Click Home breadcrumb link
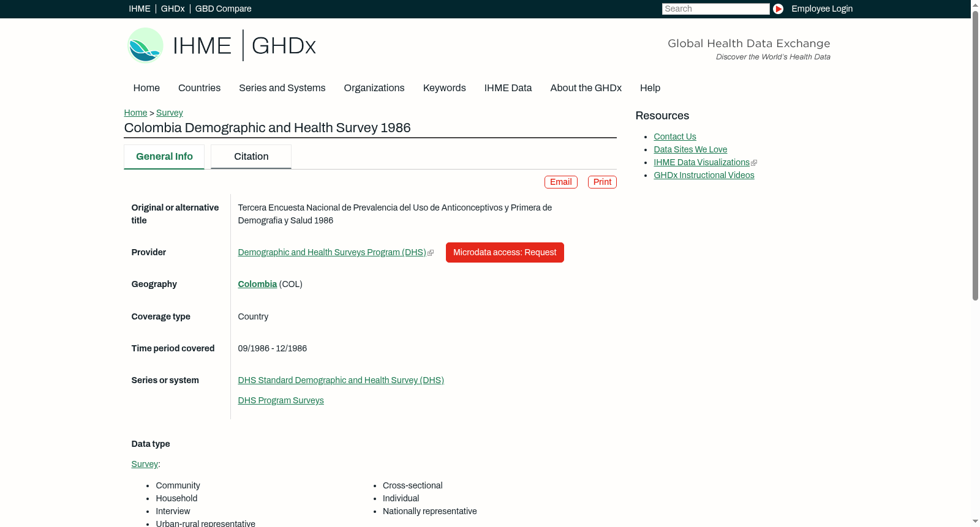 [135, 113]
